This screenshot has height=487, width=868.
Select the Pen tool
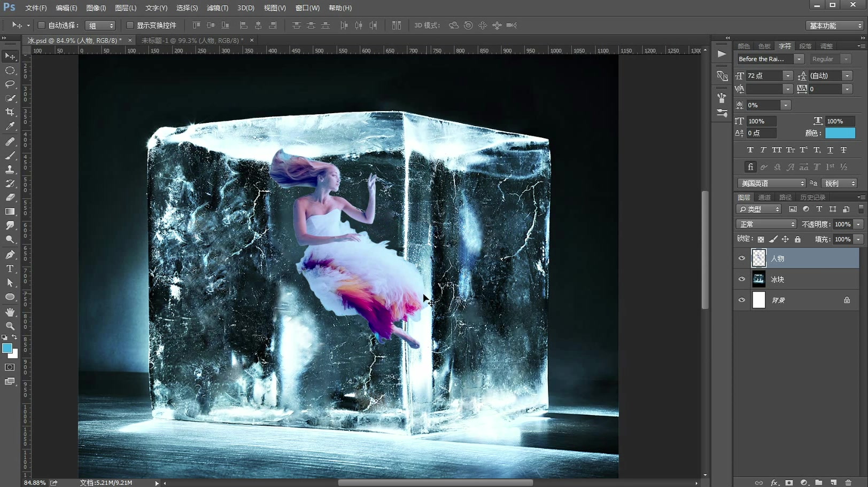(x=10, y=255)
